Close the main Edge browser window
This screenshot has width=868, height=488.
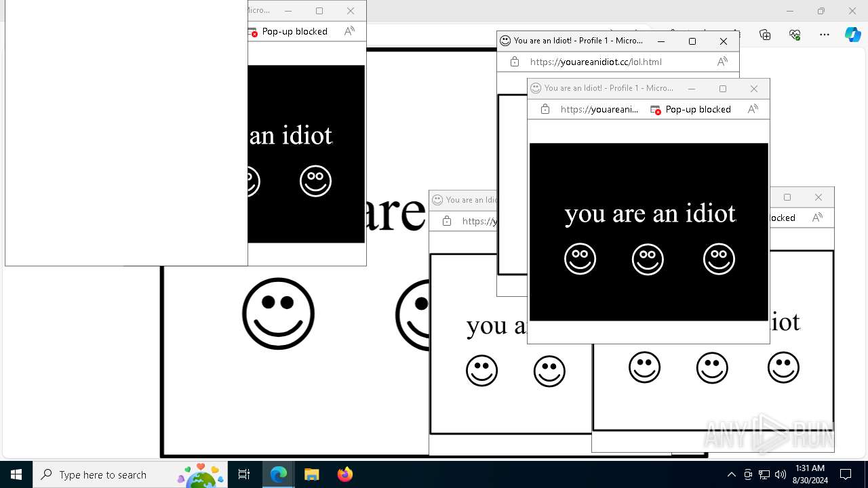(852, 11)
